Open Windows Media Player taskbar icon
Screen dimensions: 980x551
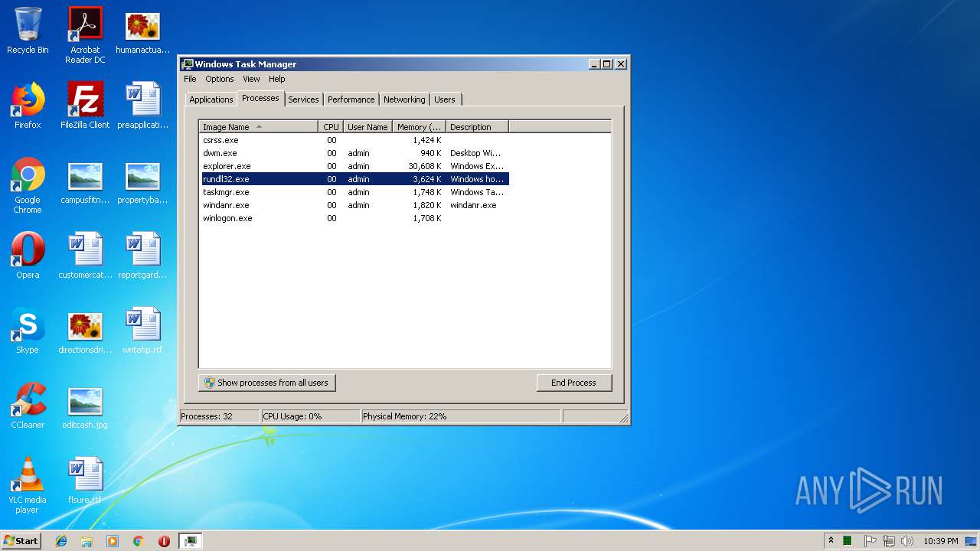click(x=113, y=541)
